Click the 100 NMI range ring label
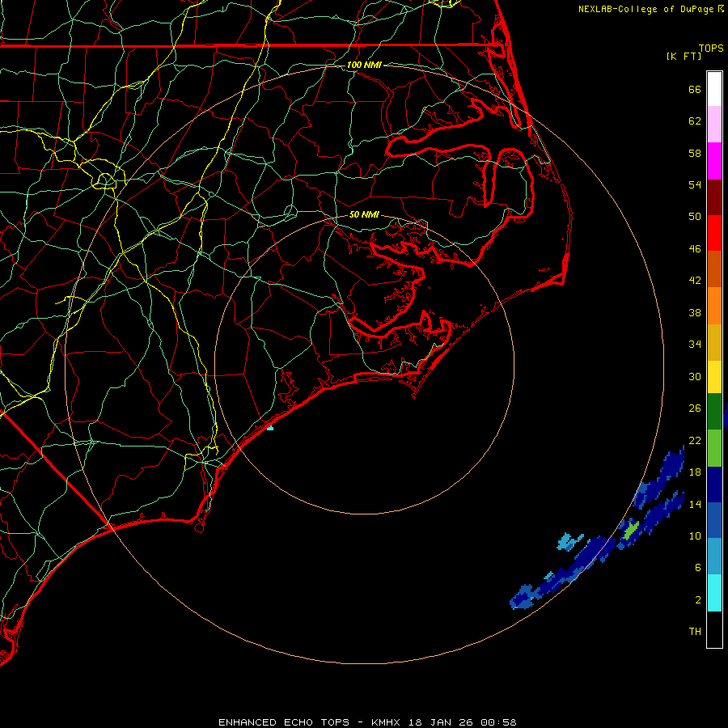Screen dimensions: 728x728 tap(364, 65)
